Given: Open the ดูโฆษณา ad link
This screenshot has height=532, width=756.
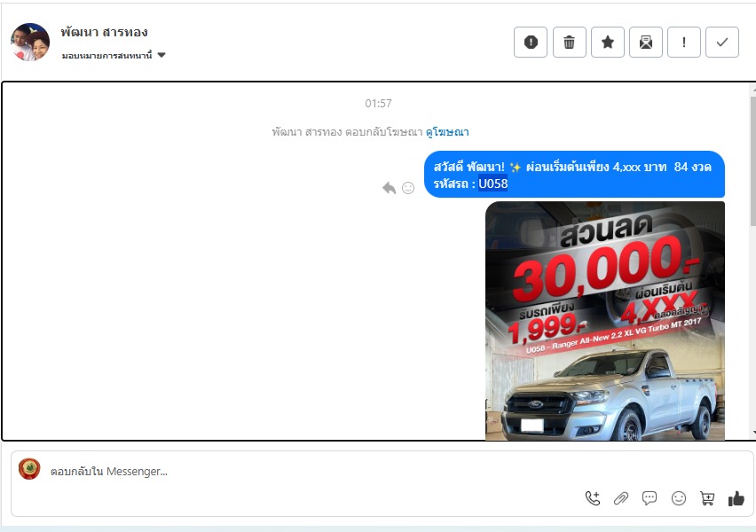Looking at the screenshot, I should [x=447, y=132].
